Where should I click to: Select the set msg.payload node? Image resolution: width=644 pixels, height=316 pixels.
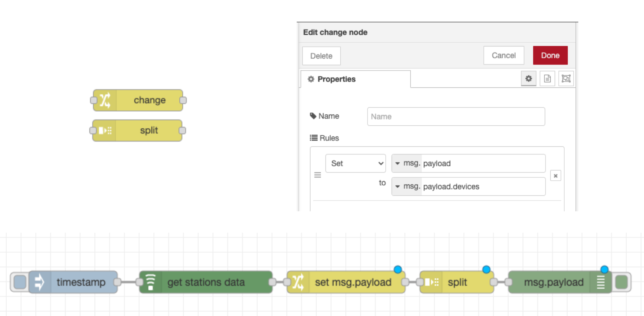[x=353, y=282]
